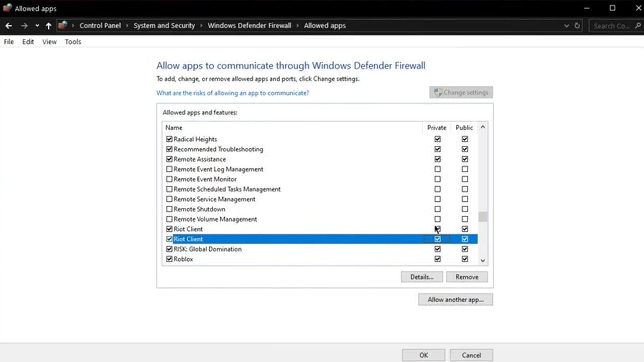
Task: Uncheck the Radical Heights name checkbox
Action: point(169,139)
